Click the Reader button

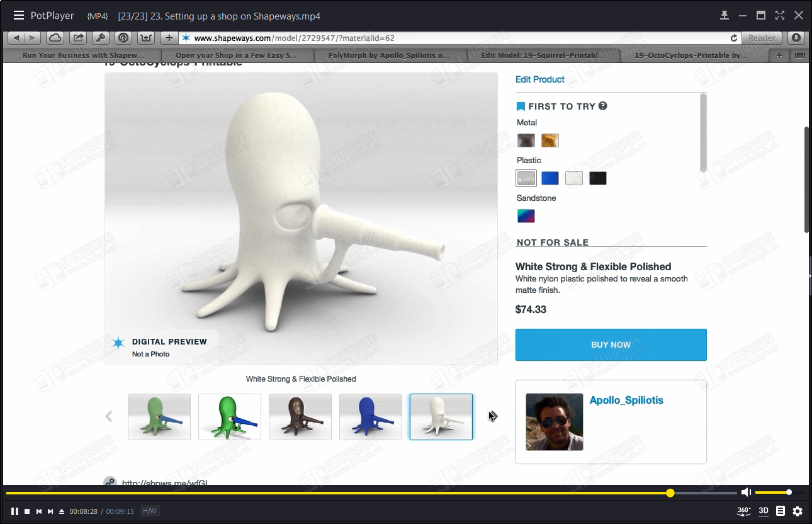point(762,38)
